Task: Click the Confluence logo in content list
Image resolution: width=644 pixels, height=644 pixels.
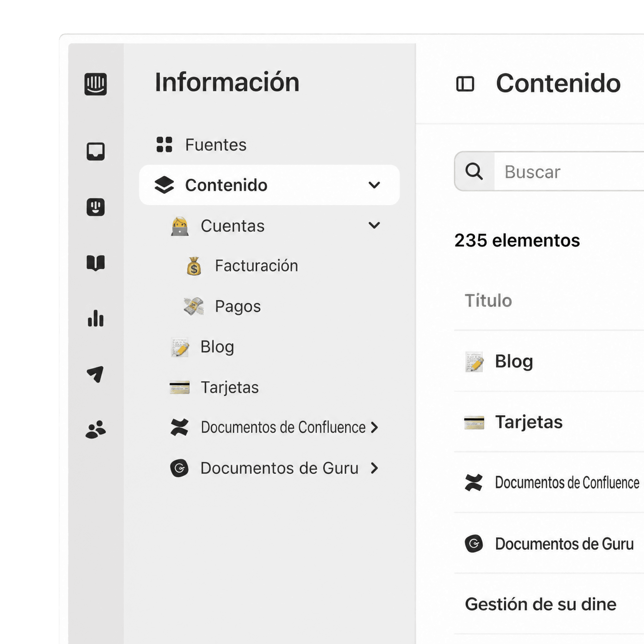Action: [474, 482]
